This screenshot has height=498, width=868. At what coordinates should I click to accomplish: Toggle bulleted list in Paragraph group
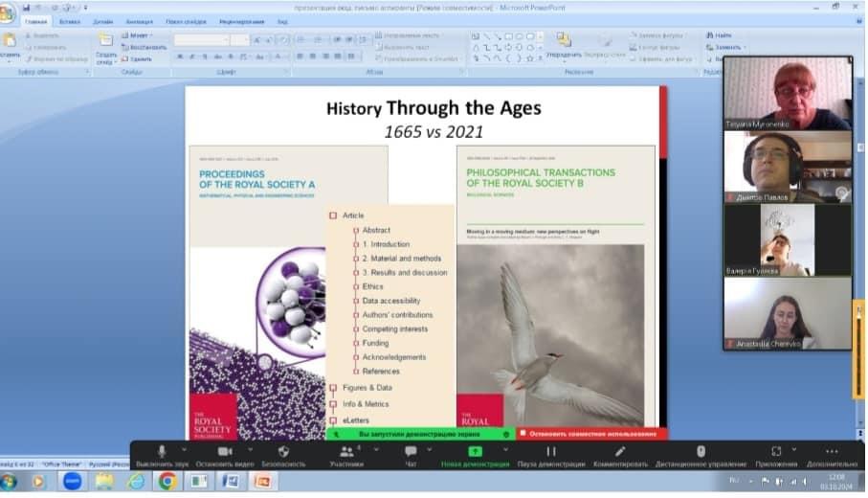point(301,40)
